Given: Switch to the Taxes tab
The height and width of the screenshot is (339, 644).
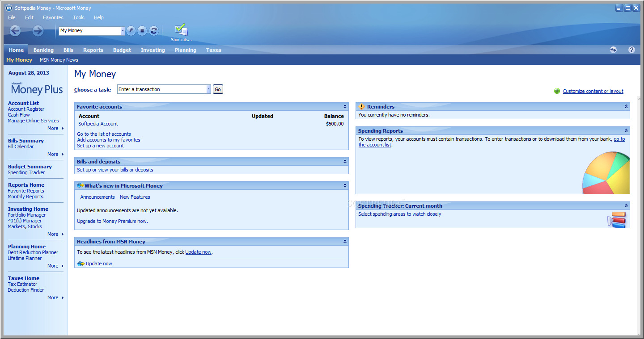Looking at the screenshot, I should click(x=214, y=50).
